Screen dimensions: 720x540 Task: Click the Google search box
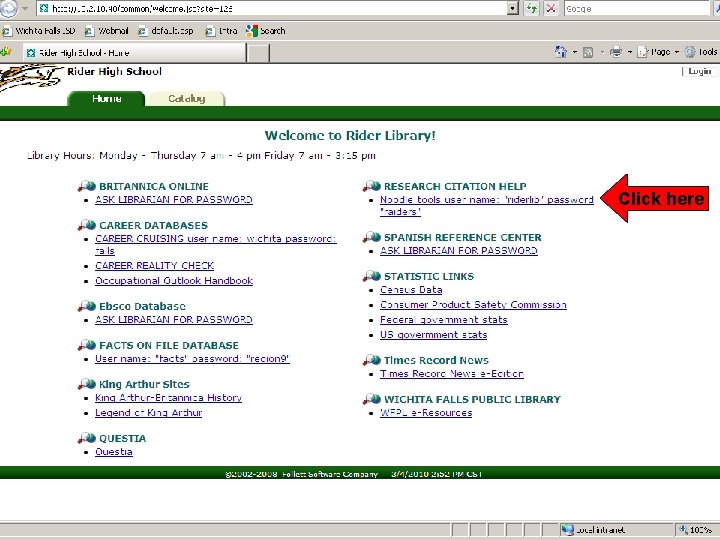pyautogui.click(x=637, y=8)
